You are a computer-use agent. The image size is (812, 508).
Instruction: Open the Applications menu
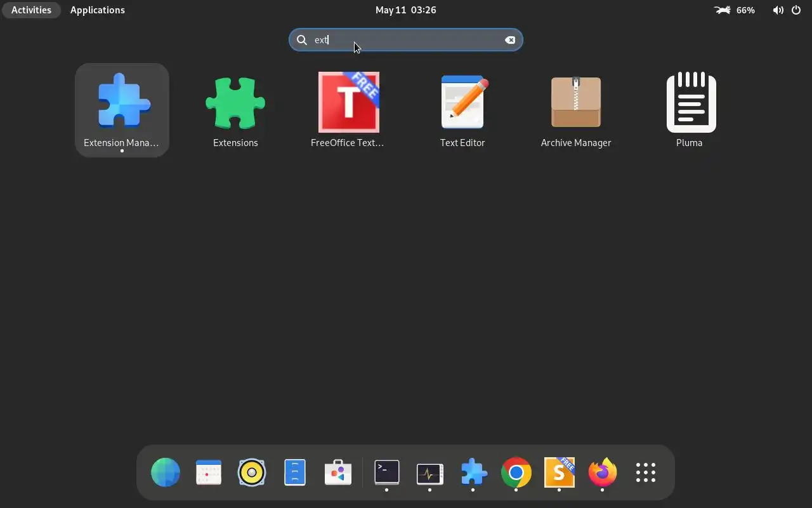pos(98,10)
